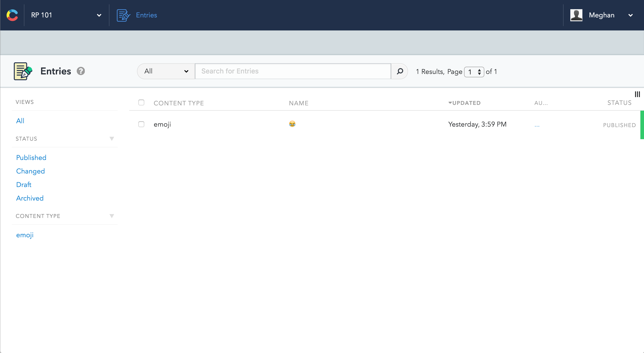Collapse the Status views section
The height and width of the screenshot is (353, 644).
pos(112,139)
